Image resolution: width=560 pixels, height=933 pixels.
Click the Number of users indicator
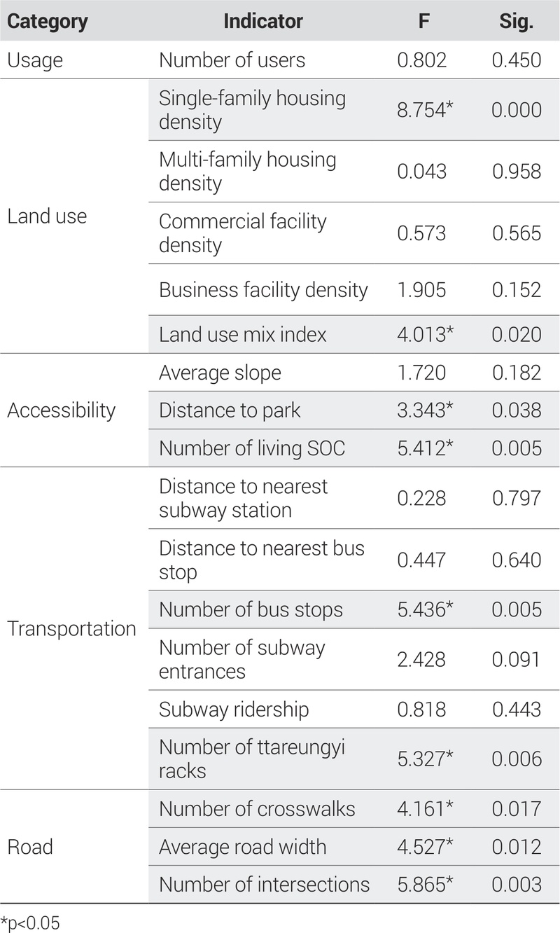232,60
